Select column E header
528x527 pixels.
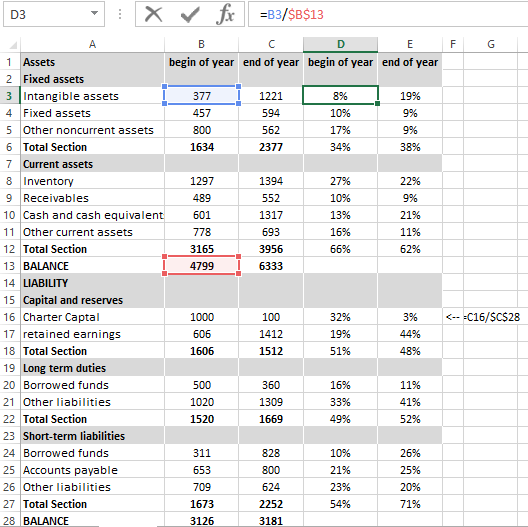[x=410, y=44]
